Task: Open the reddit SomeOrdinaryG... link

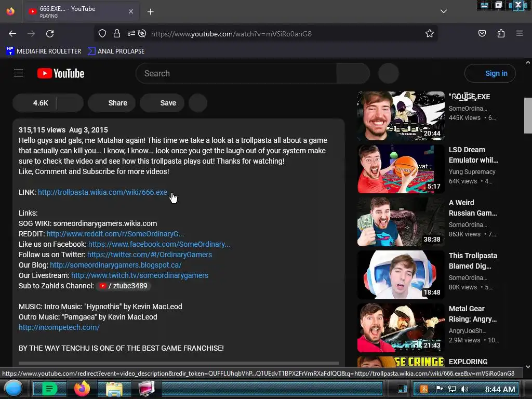Action: 115,234
